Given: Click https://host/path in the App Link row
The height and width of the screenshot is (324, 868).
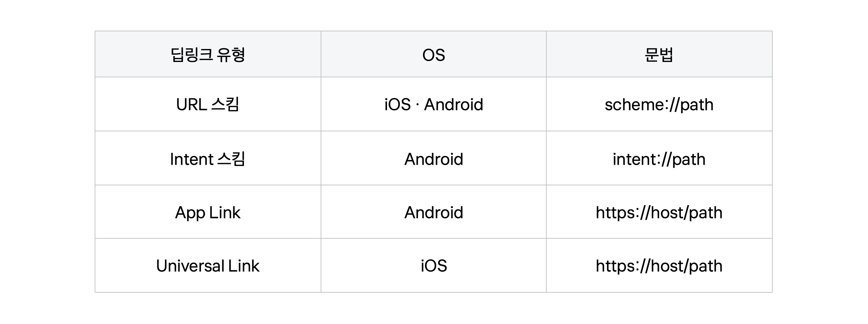Looking at the screenshot, I should 659,213.
